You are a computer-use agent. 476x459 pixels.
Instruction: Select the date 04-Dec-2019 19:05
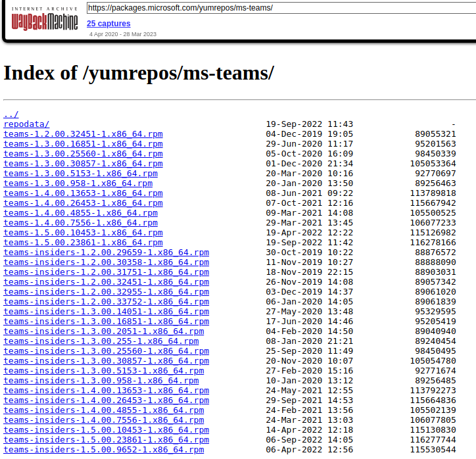click(310, 134)
